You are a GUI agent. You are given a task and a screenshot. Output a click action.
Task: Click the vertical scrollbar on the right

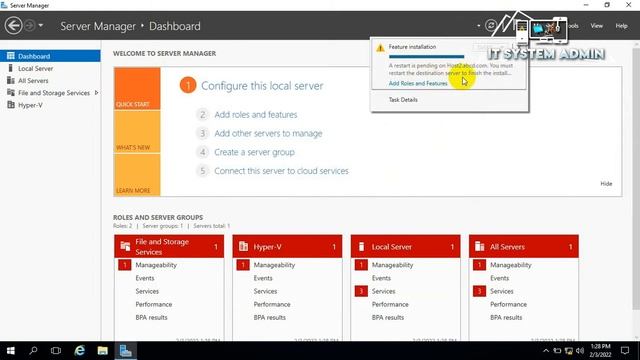pyautogui.click(x=636, y=178)
